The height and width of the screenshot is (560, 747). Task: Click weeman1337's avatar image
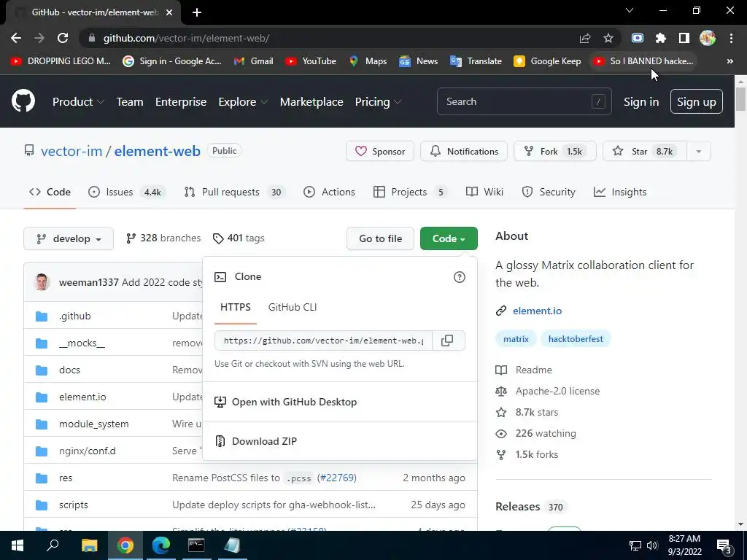pyautogui.click(x=42, y=282)
